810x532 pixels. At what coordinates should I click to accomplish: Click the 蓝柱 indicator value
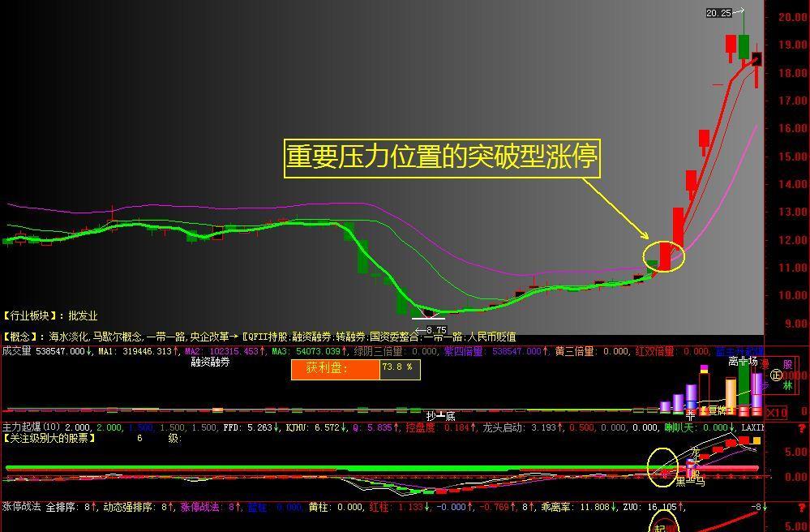tap(275, 507)
